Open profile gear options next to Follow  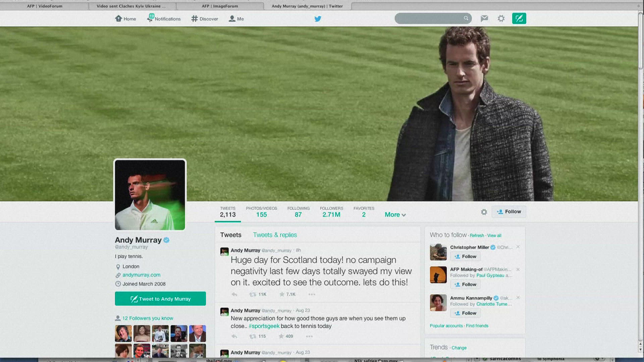point(484,212)
